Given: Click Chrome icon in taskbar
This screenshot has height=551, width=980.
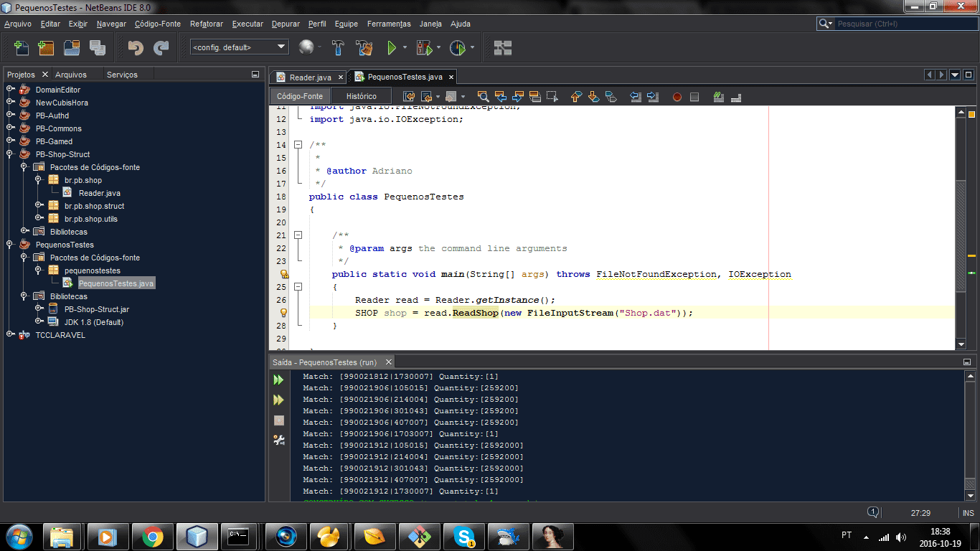Looking at the screenshot, I should [x=152, y=536].
